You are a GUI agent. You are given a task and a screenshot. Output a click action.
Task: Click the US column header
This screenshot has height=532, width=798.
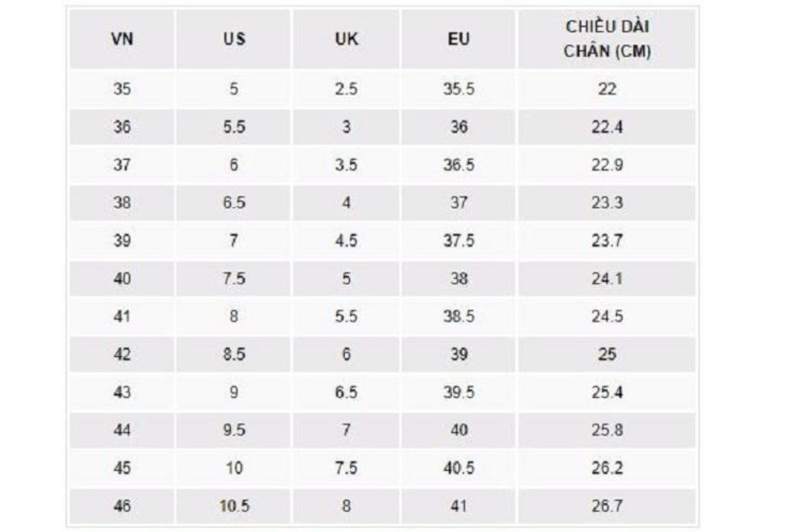(233, 39)
